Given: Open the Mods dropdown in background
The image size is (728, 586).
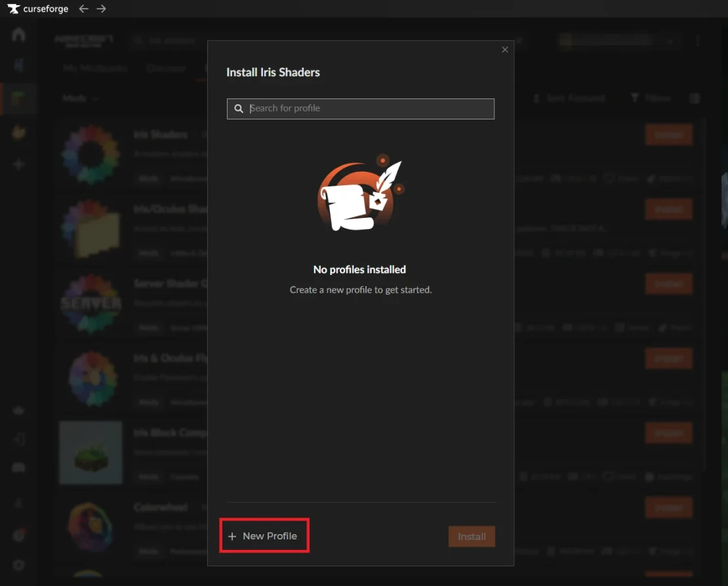Looking at the screenshot, I should (80, 98).
